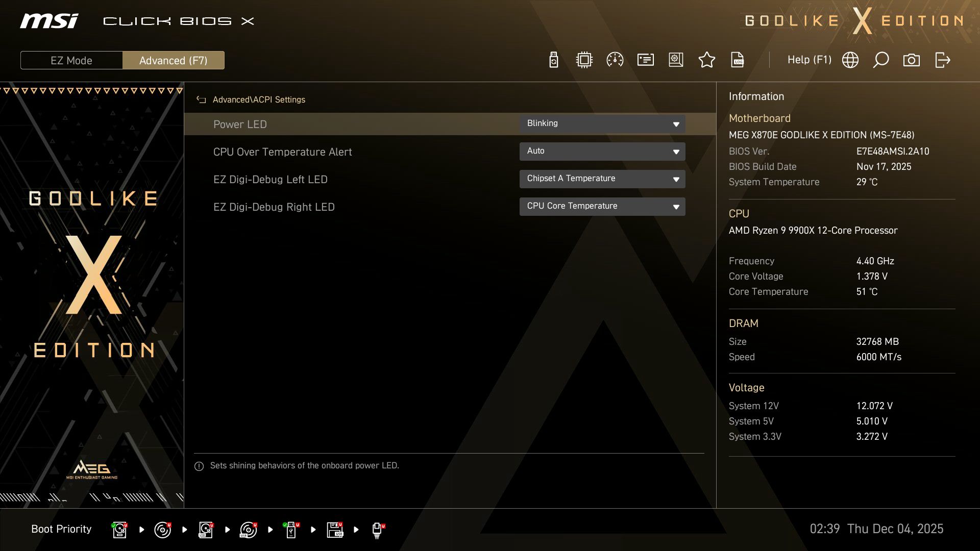Open the BIOS search magnifier
Image resolution: width=980 pixels, height=551 pixels.
(x=880, y=60)
